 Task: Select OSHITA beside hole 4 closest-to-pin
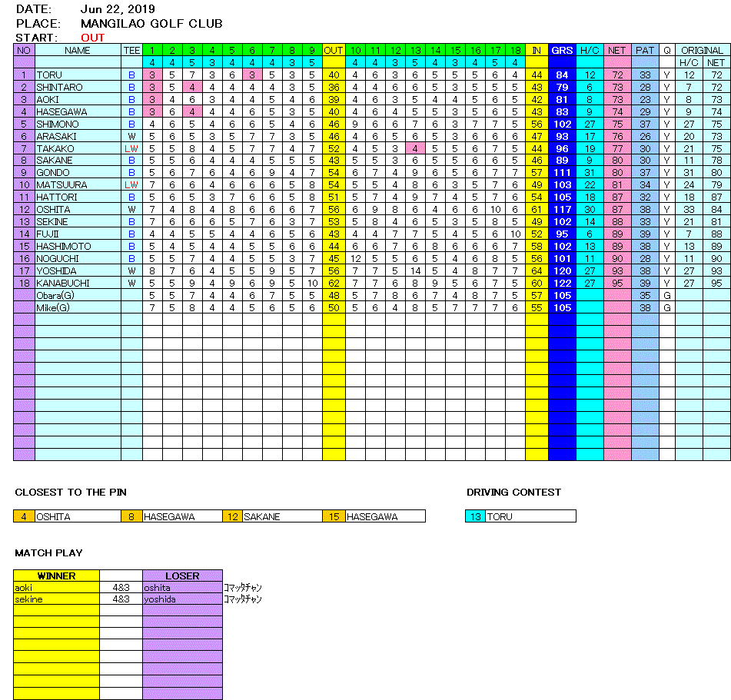pyautogui.click(x=54, y=517)
